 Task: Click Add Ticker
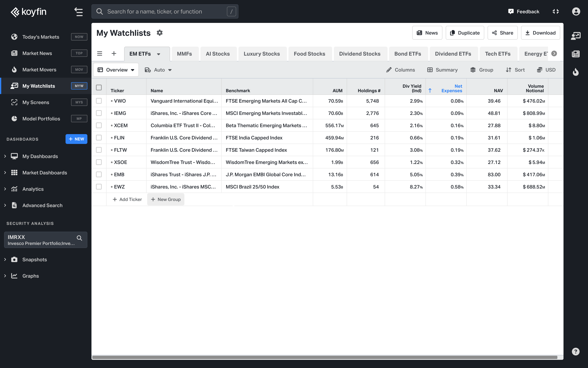pos(127,199)
